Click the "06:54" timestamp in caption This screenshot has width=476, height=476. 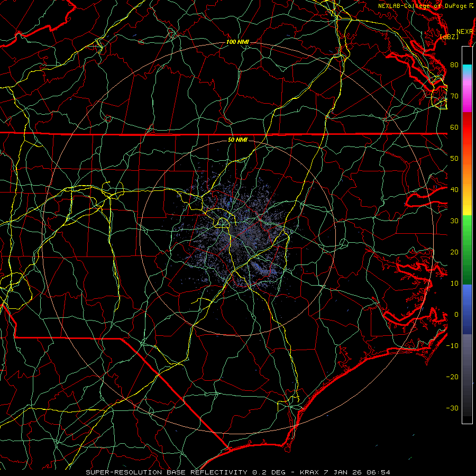pyautogui.click(x=379, y=472)
